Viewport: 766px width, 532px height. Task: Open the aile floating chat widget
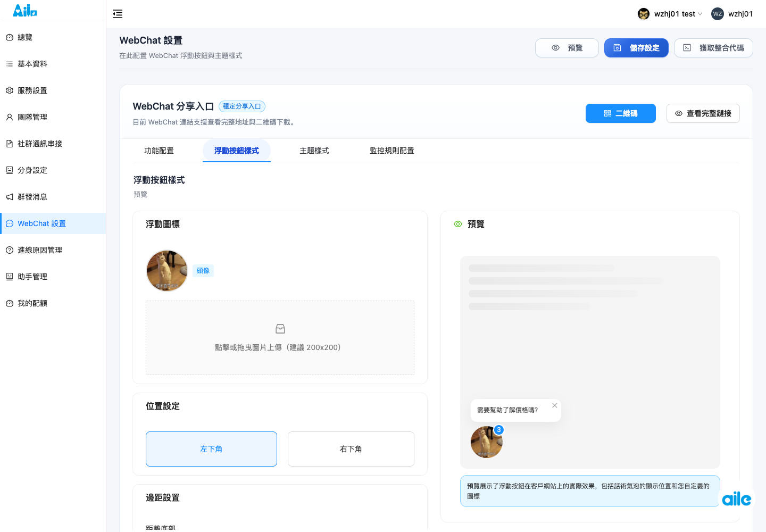(x=737, y=498)
